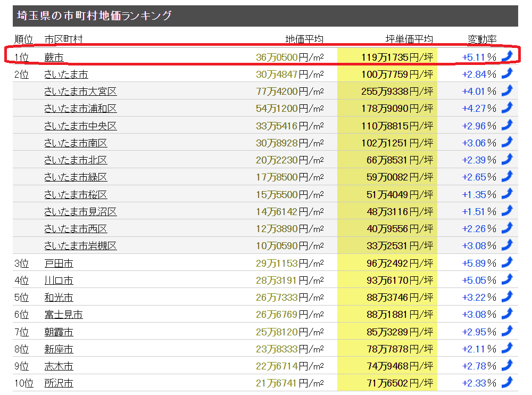The height and width of the screenshot is (395, 532).
Task: Open the 志木市 link
Action: click(x=59, y=366)
